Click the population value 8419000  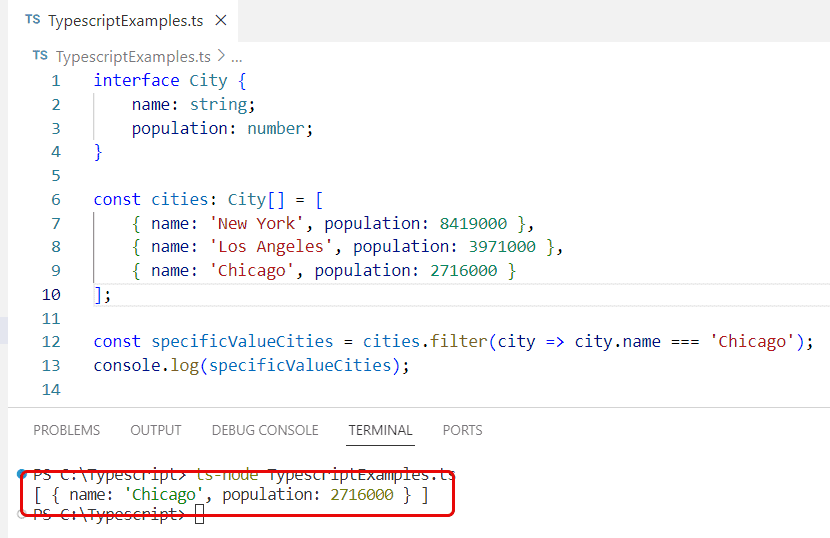coord(473,223)
